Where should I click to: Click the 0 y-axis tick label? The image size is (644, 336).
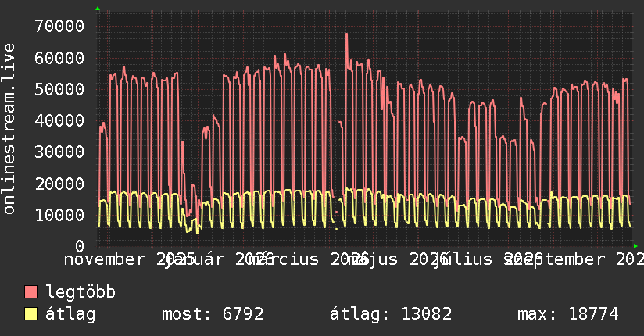pyautogui.click(x=80, y=246)
